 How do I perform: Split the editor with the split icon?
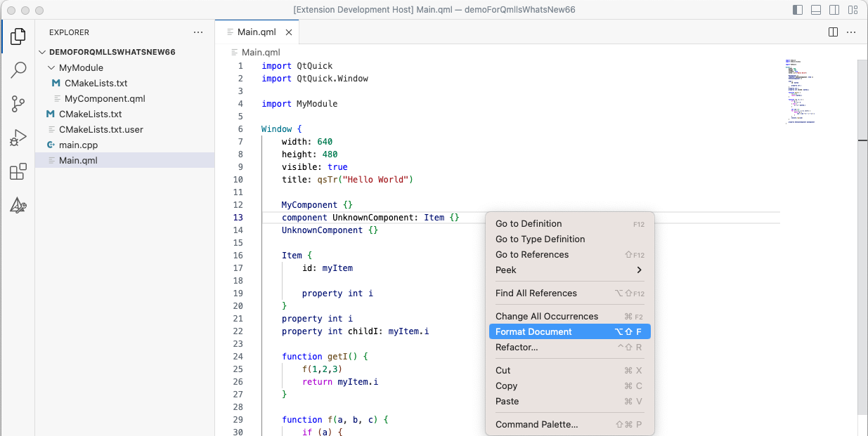pos(833,32)
